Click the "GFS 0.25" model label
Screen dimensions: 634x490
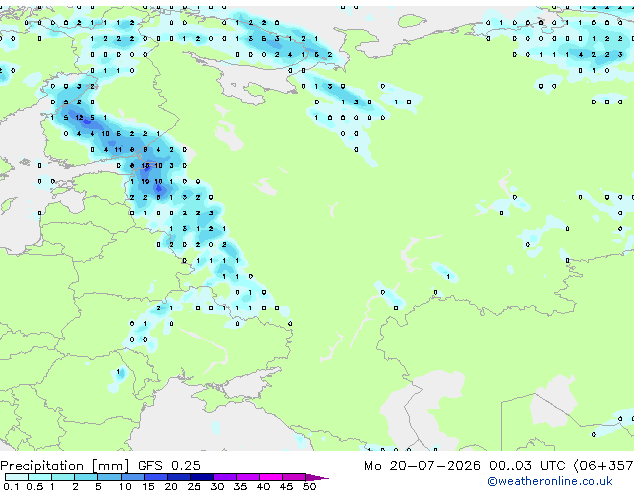point(169,466)
